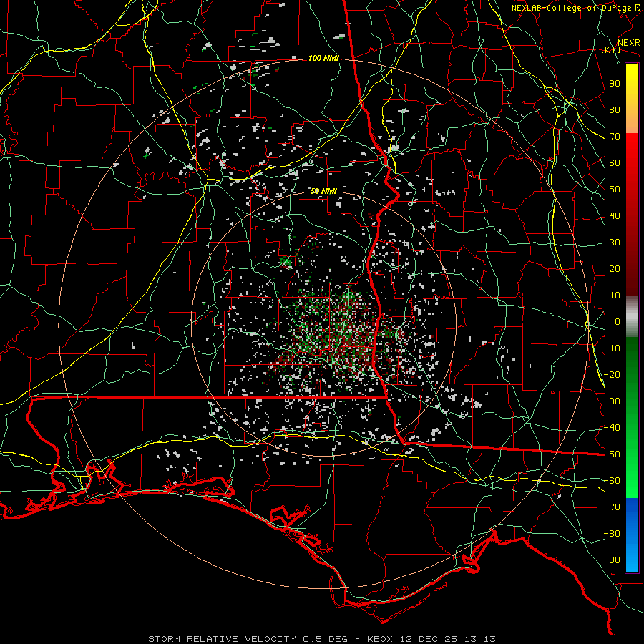644x644 pixels.
Task: Click the "-70" value on velocity scale
Action: coord(612,507)
